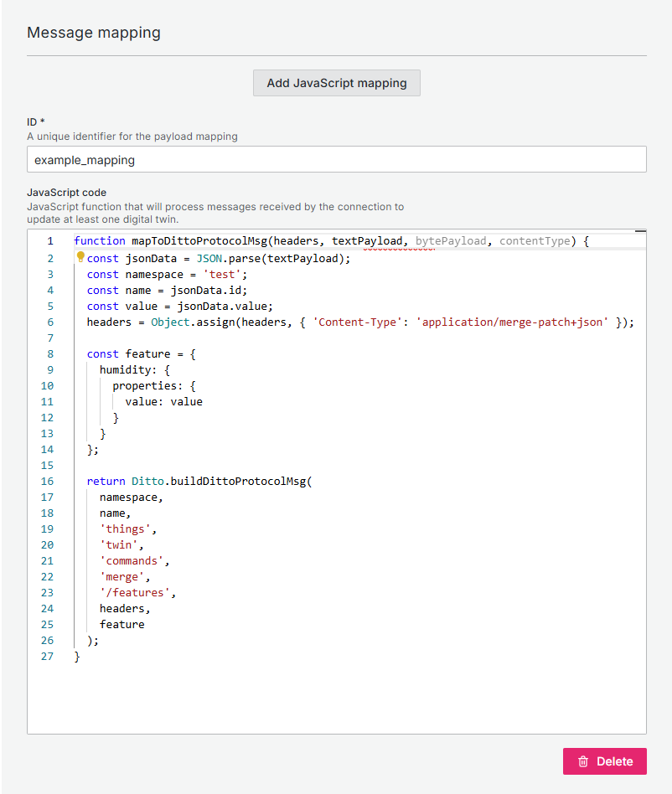The image size is (672, 794).
Task: Click the trash icon in the Delete button
Action: (x=583, y=761)
